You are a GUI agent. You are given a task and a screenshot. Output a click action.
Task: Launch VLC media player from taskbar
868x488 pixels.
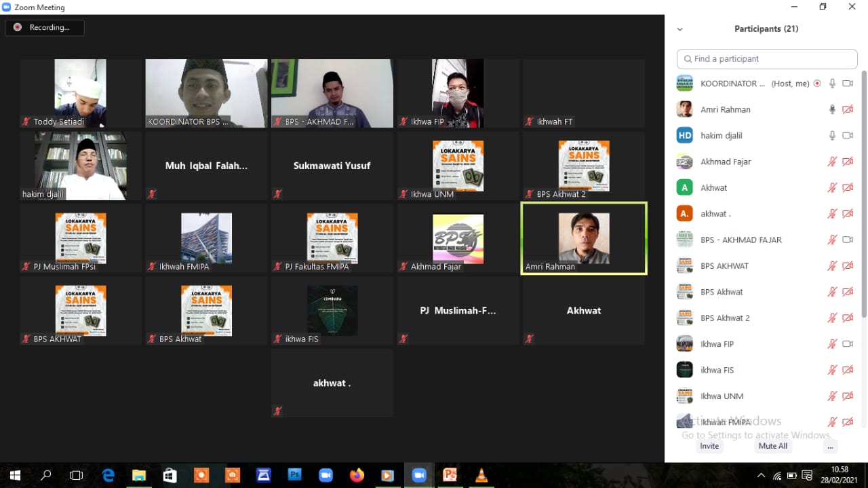481,475
